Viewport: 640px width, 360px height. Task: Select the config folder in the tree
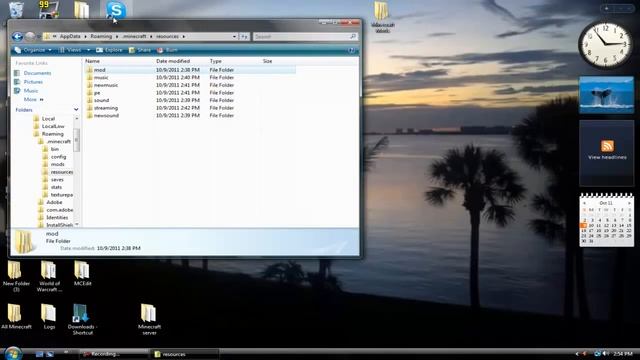pyautogui.click(x=58, y=157)
